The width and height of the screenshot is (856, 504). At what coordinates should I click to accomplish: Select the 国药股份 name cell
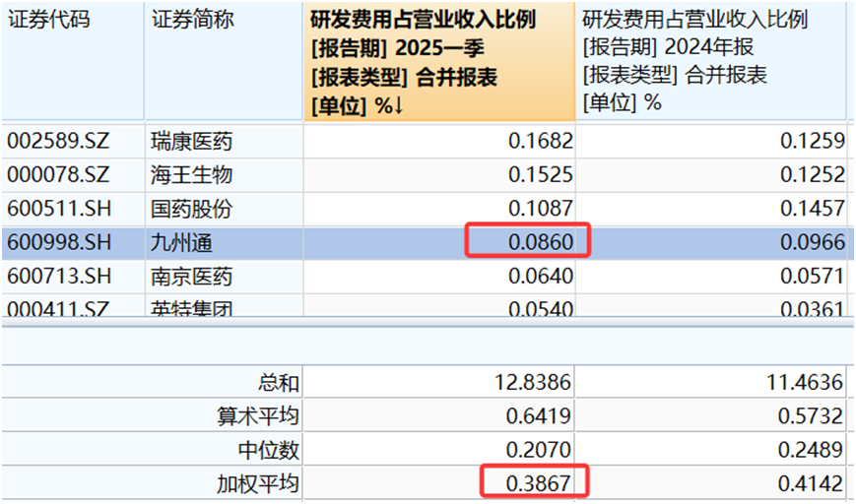192,209
